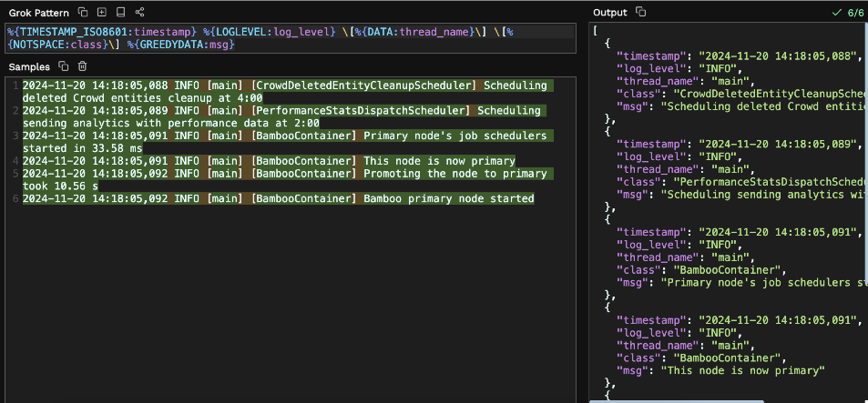
Task: Click the %{LOGLEVEL:log_level} token in pattern
Action: tap(269, 32)
